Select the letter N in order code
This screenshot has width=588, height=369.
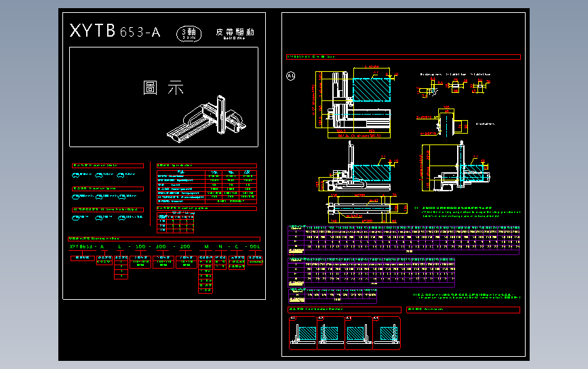point(220,246)
